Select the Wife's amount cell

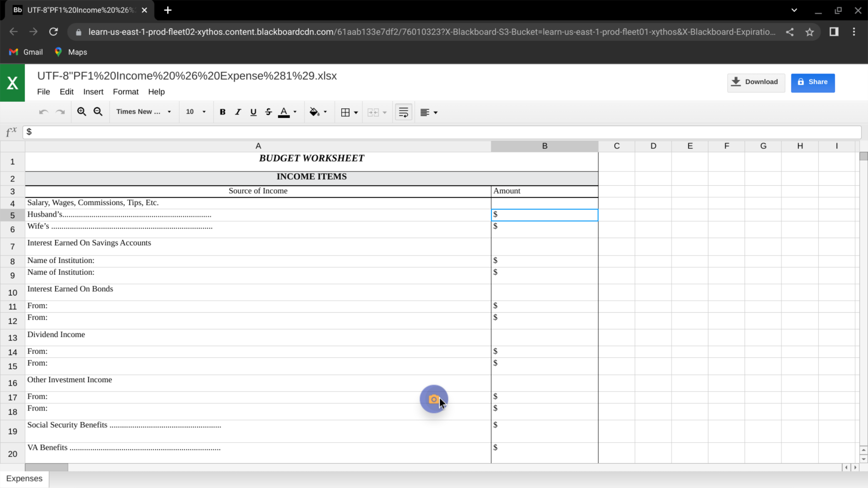(545, 230)
